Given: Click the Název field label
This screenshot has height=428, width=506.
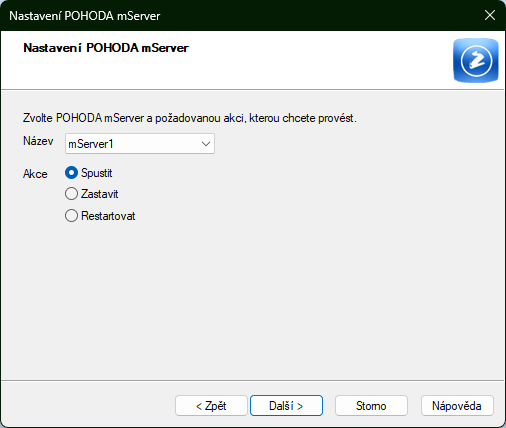Looking at the screenshot, I should [38, 141].
